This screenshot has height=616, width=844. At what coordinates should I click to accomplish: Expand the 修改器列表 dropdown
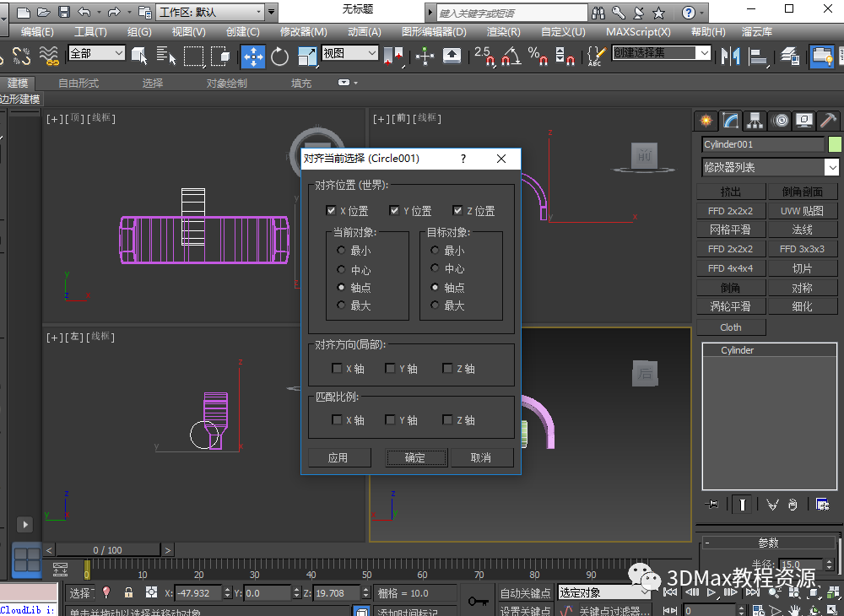[x=831, y=167]
